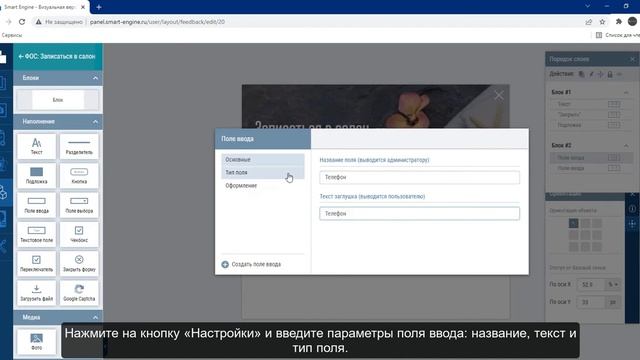Click the share page icon in address bar
Image resolution: width=640 pixels, height=360 pixels.
click(x=589, y=22)
